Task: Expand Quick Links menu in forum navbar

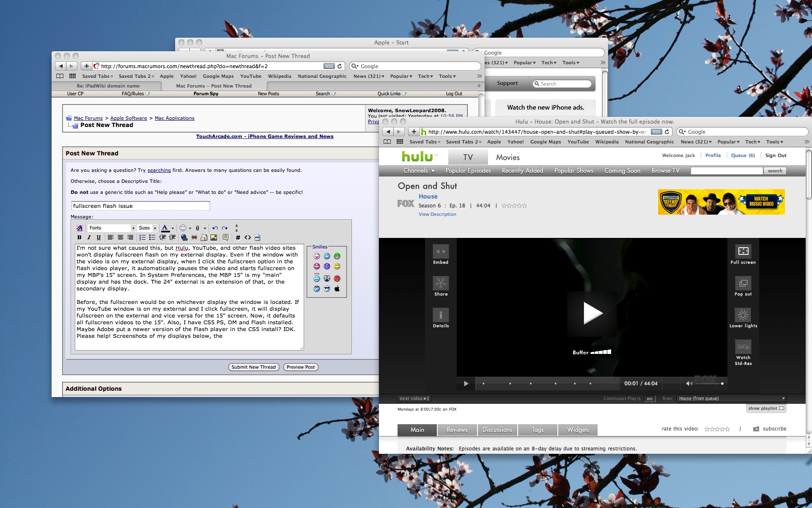Action: coord(392,94)
